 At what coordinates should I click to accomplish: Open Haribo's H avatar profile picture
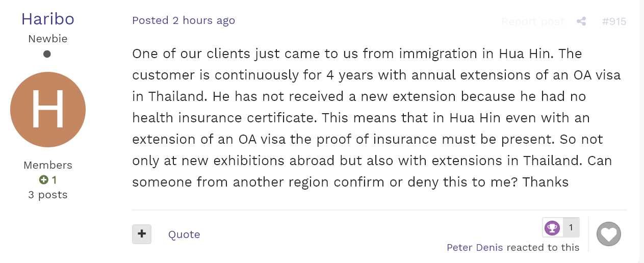tap(48, 110)
